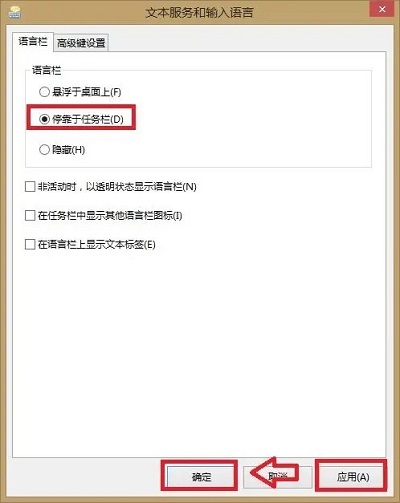Image resolution: width=400 pixels, height=503 pixels.
Task: Click the 语言栏 group box heading
Action: tap(46, 70)
